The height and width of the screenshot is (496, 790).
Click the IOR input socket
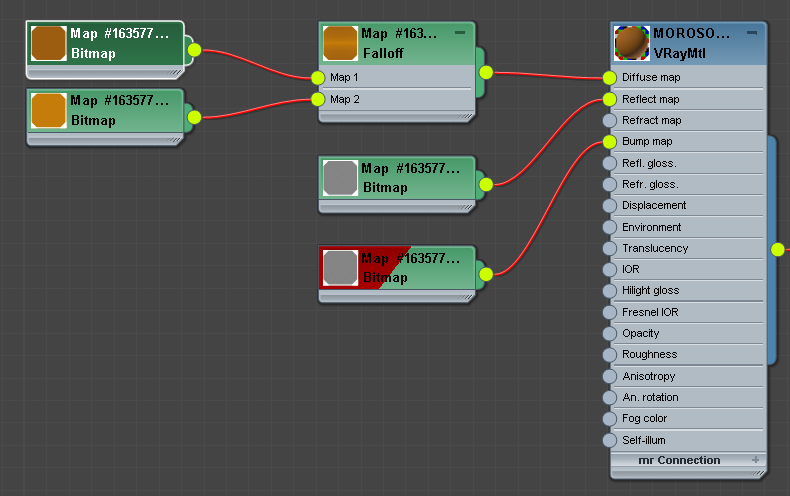pos(610,270)
